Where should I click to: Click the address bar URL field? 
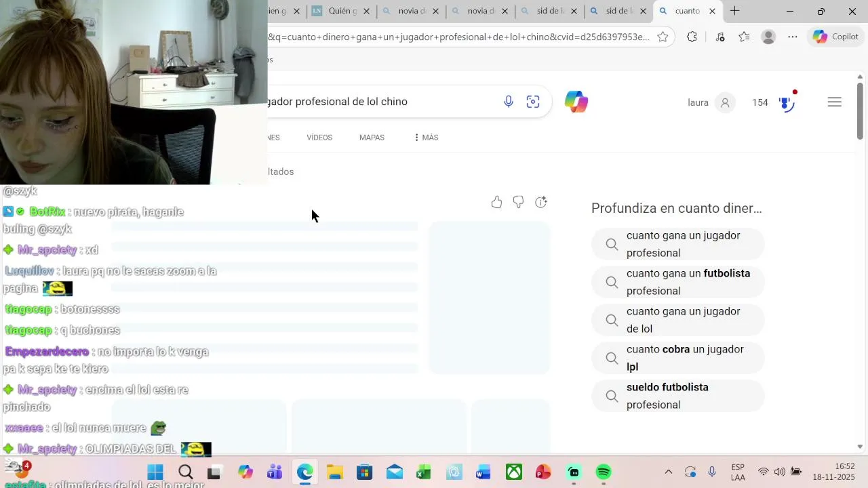459,37
